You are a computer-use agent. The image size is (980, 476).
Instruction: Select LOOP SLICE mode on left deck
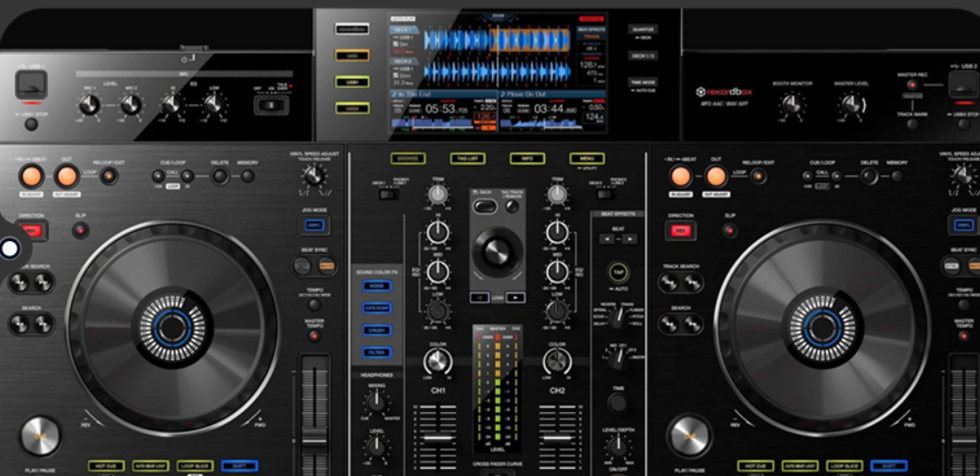point(195,466)
